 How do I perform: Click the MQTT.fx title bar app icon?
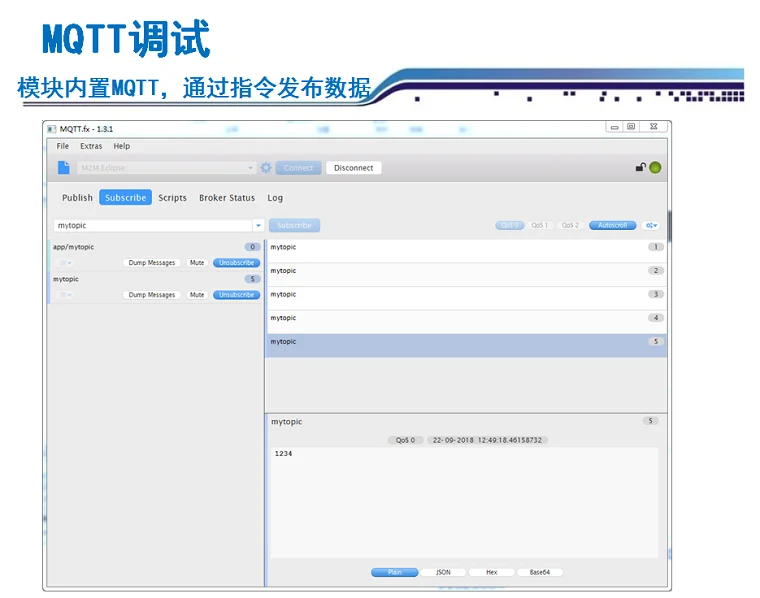[52, 129]
